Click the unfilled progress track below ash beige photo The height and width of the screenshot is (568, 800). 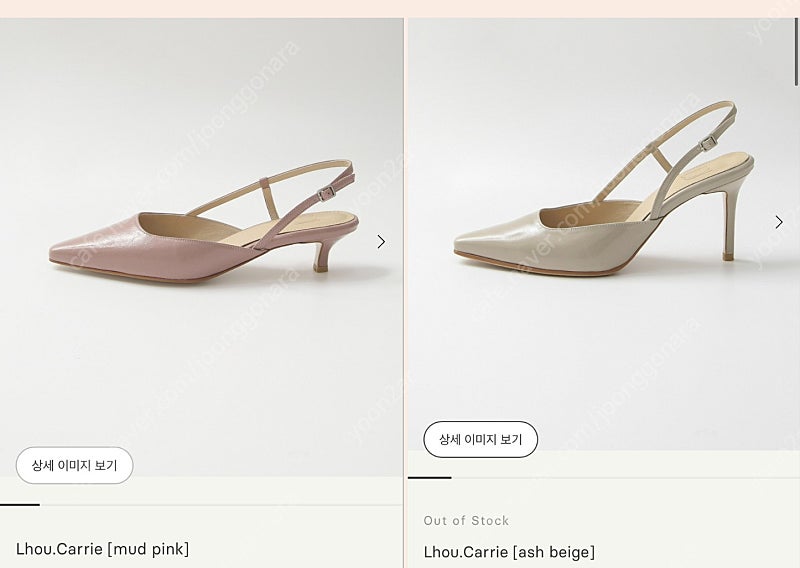click(x=626, y=478)
